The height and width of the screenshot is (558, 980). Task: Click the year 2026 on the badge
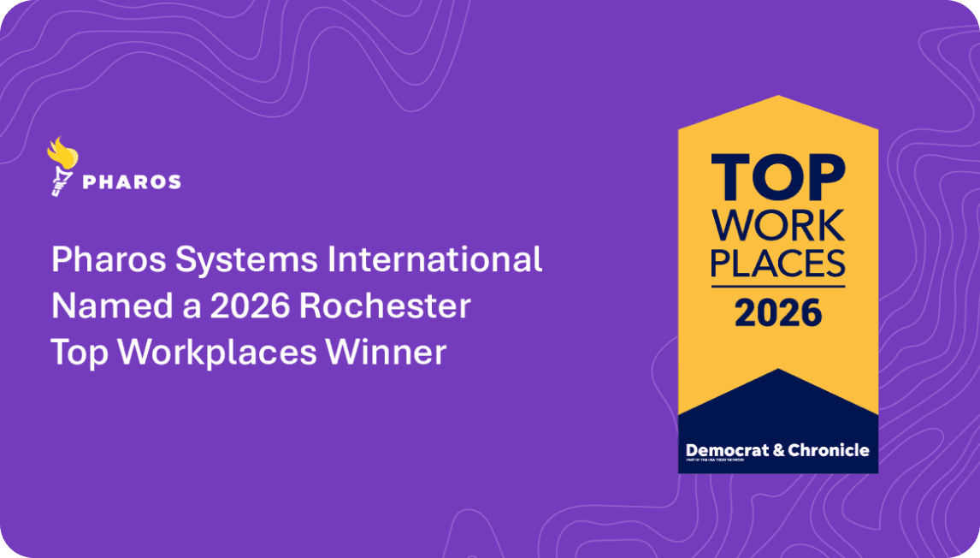pos(778,312)
